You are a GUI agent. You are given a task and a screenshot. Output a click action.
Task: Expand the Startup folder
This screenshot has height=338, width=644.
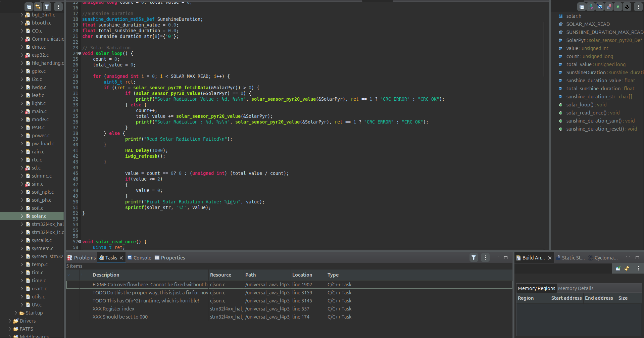pos(16,313)
